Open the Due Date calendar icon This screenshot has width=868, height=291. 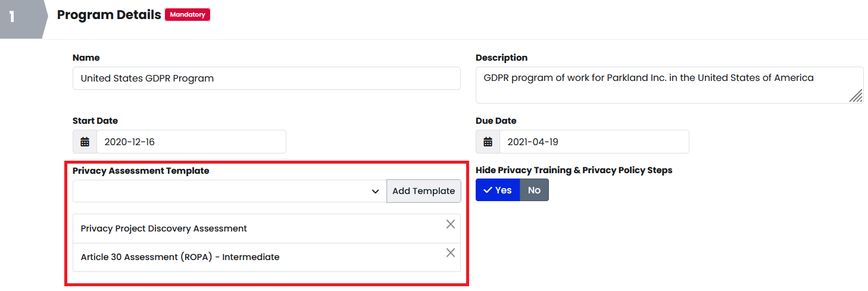488,142
